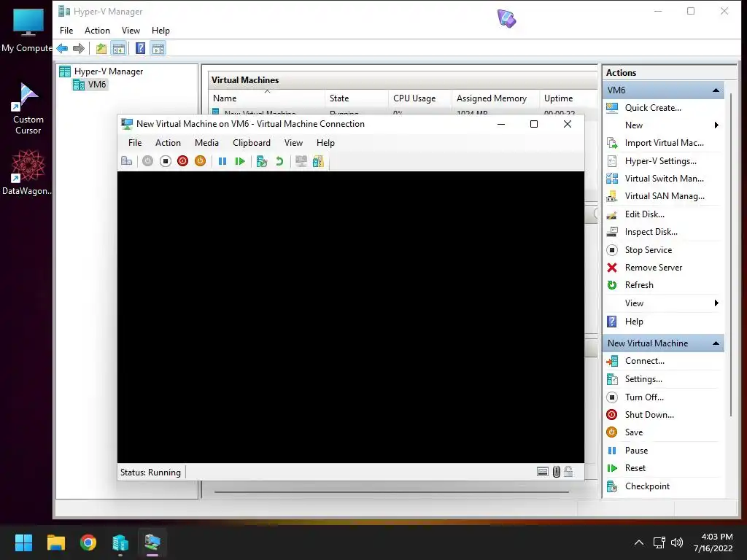Click Forward arrow in Hyper-V Manager toolbar
747x560 pixels.
coord(79,48)
